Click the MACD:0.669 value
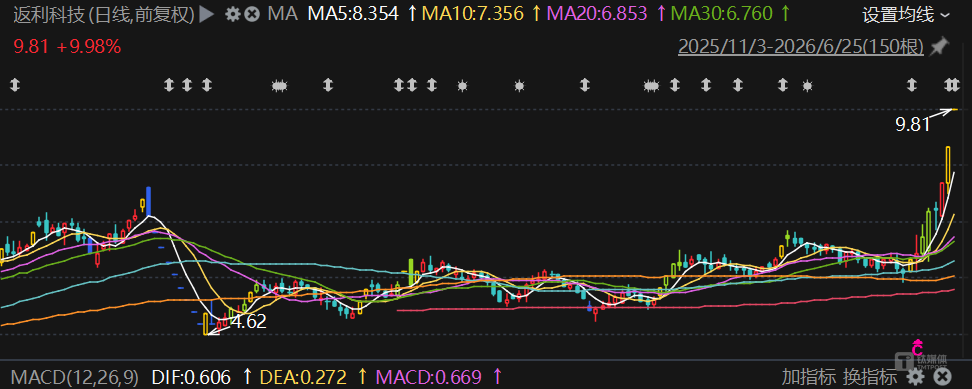Screen dimensions: 972x389 point(429,376)
